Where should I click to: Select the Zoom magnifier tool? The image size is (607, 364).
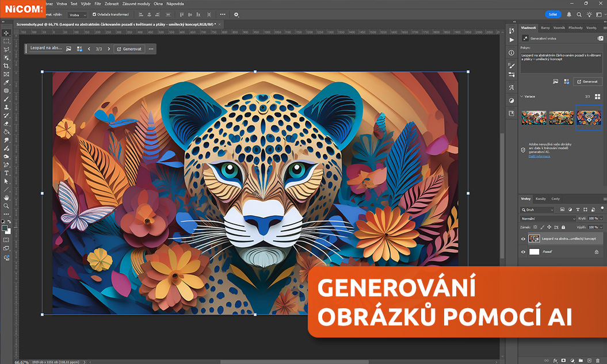click(6, 205)
